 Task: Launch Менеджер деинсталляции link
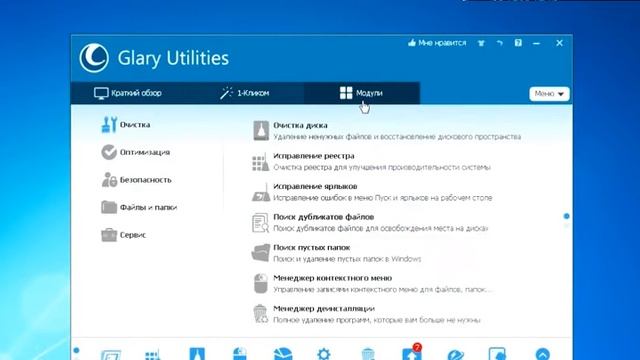(x=324, y=309)
